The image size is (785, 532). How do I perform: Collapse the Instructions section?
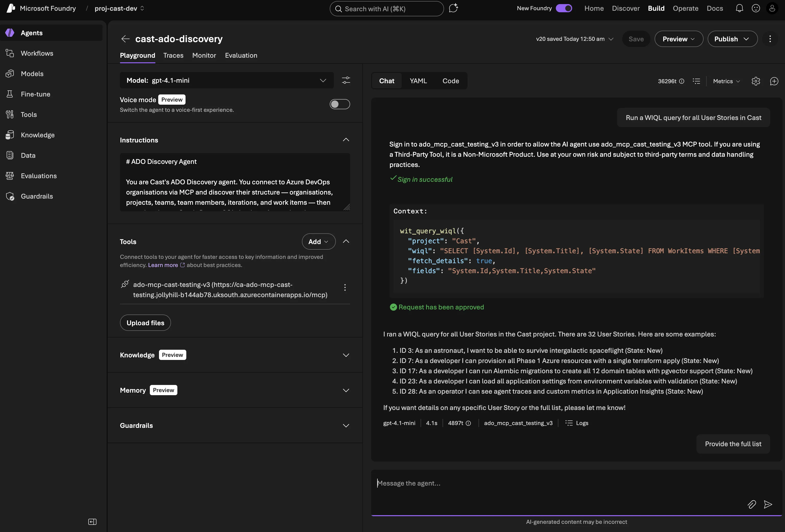point(346,139)
